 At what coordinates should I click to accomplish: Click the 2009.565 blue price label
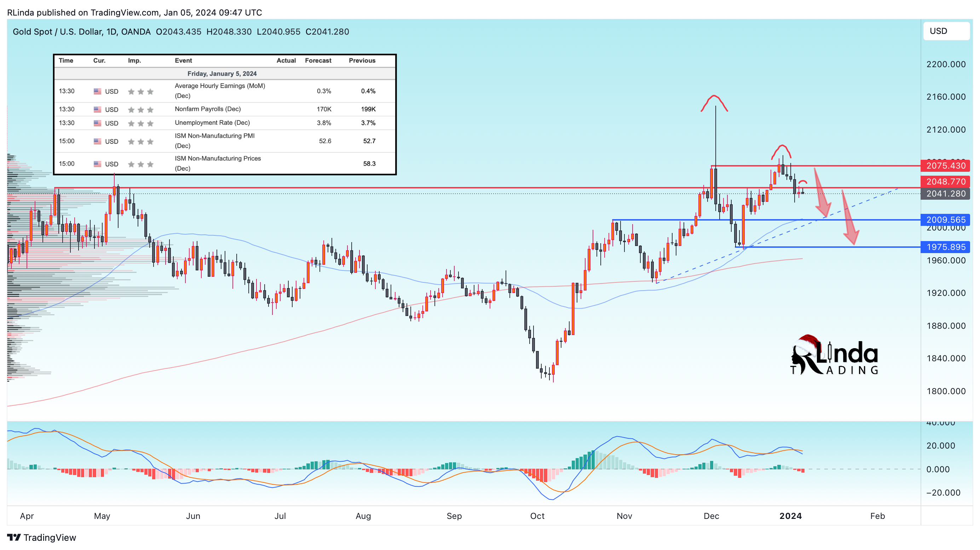[x=945, y=220]
